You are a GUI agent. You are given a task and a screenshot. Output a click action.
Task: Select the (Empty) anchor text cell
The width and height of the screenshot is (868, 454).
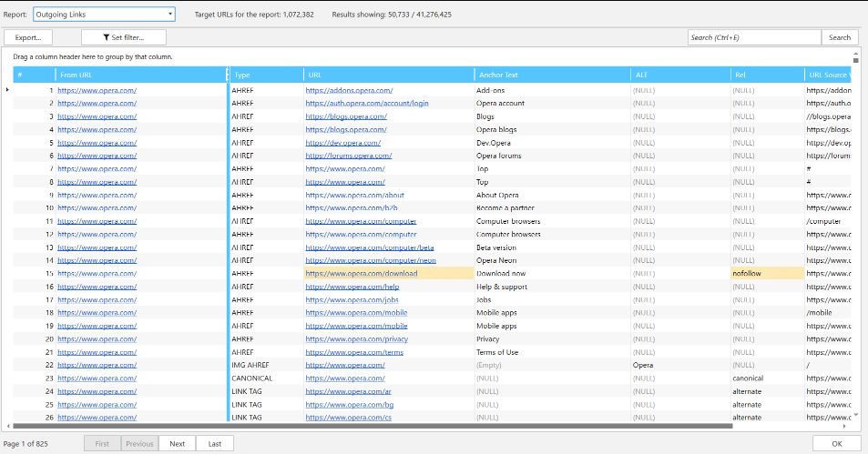point(553,365)
